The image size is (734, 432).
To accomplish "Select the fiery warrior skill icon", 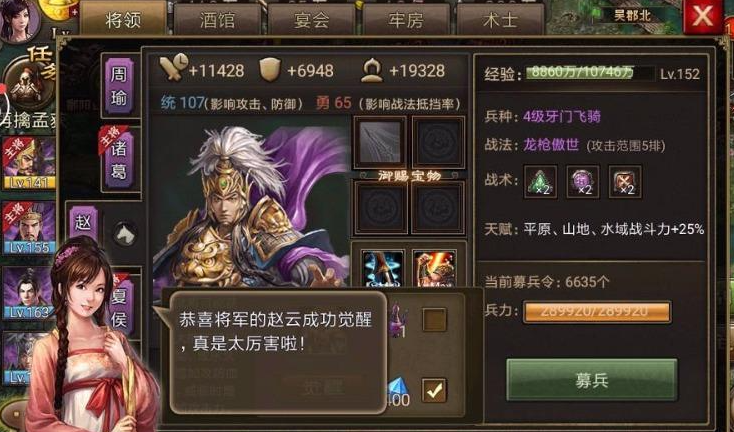I will click(434, 268).
